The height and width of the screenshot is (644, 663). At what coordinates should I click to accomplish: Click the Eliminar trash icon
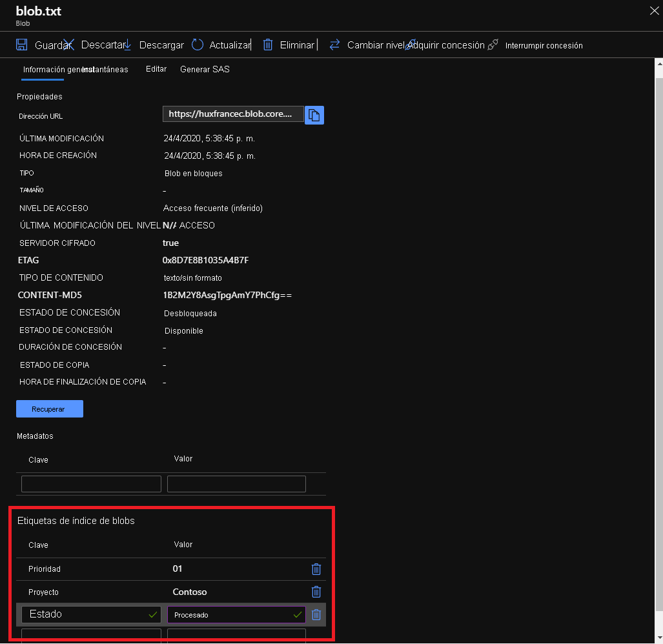click(268, 45)
